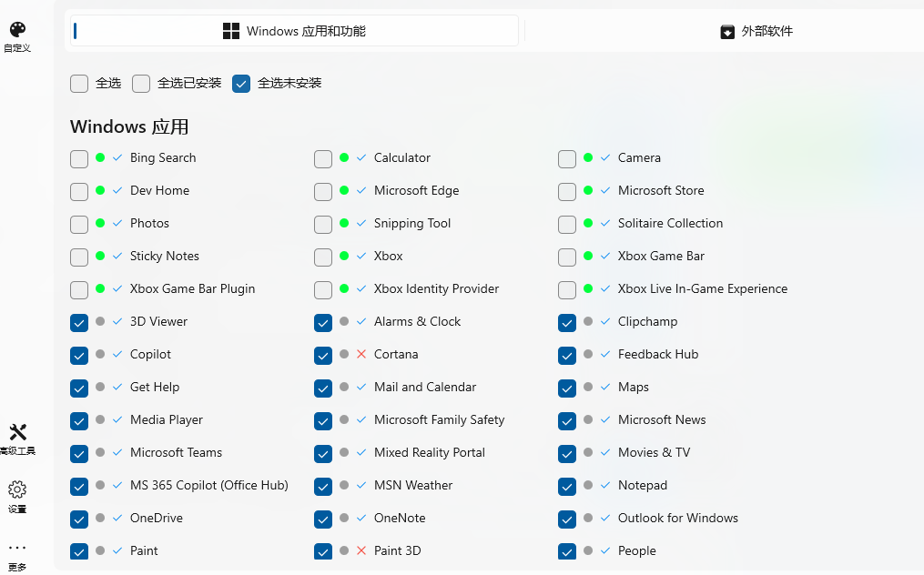Check the 全选已安装 checkbox
The image size is (924, 575).
(x=141, y=84)
